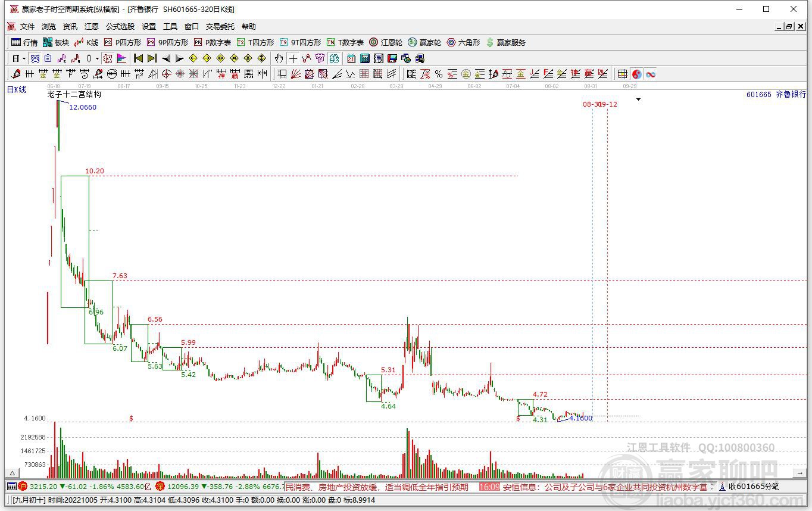
Task: Select the red pencil drawing tool
Action: tap(16, 74)
